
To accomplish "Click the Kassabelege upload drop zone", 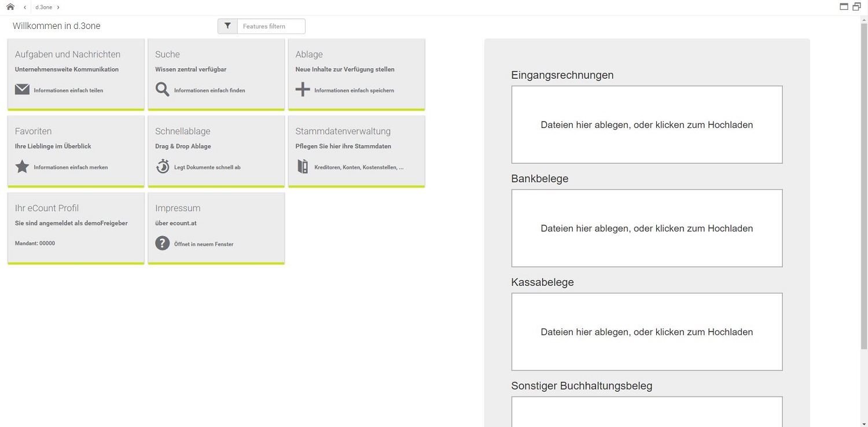I will tap(647, 332).
